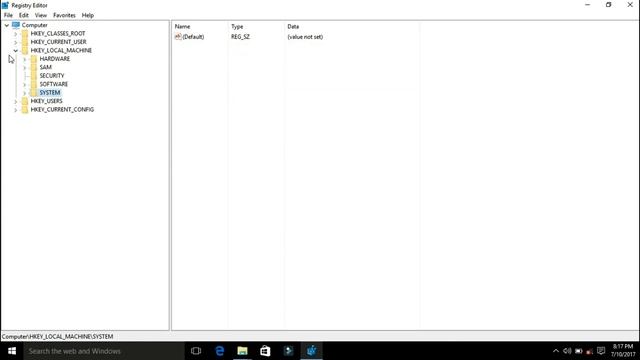
Task: Expand the SOFTWARE key arrow
Action: 24,84
